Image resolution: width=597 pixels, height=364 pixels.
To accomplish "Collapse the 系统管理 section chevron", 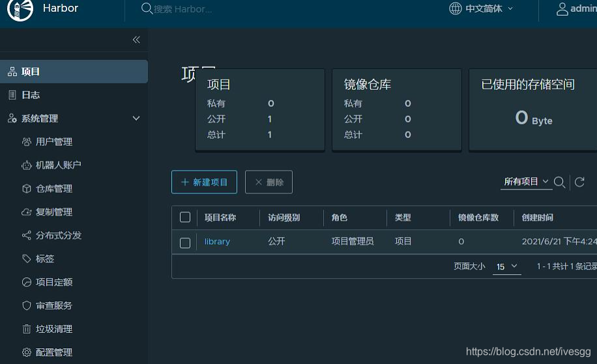I will click(136, 119).
